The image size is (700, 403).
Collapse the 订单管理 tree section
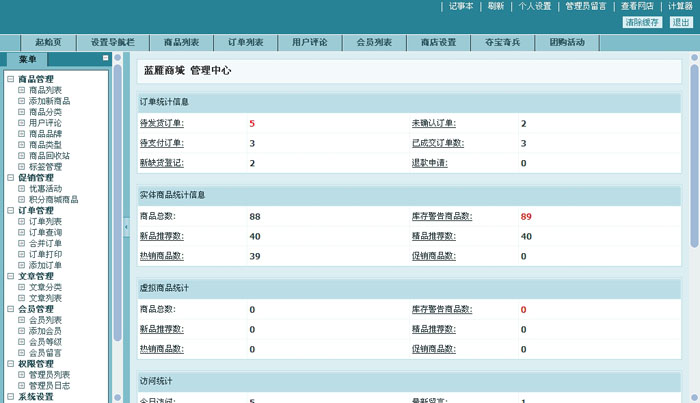tap(10, 211)
